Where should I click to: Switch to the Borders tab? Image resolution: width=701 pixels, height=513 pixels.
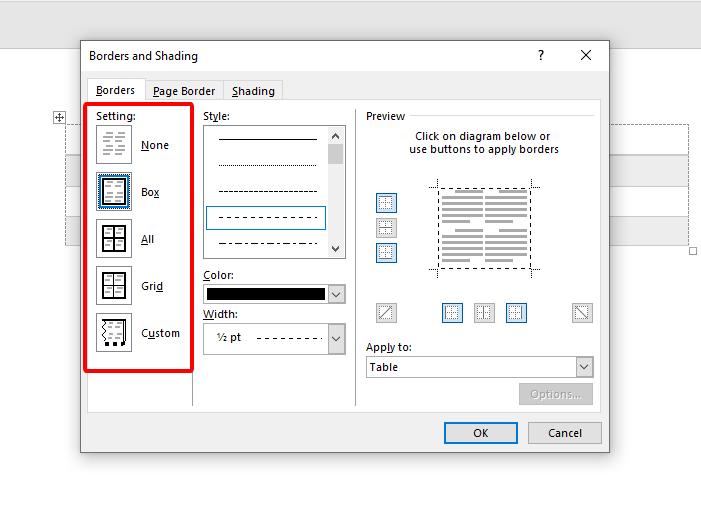pyautogui.click(x=115, y=90)
